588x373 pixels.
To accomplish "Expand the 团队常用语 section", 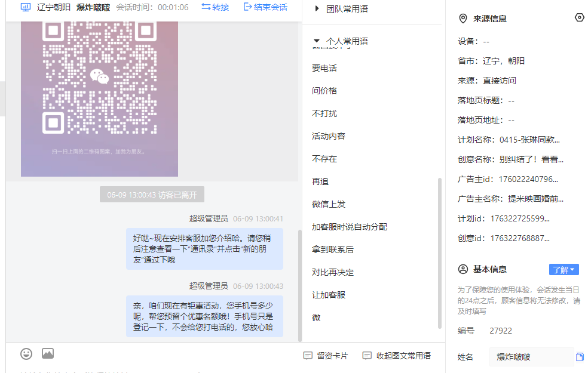I will pyautogui.click(x=342, y=9).
